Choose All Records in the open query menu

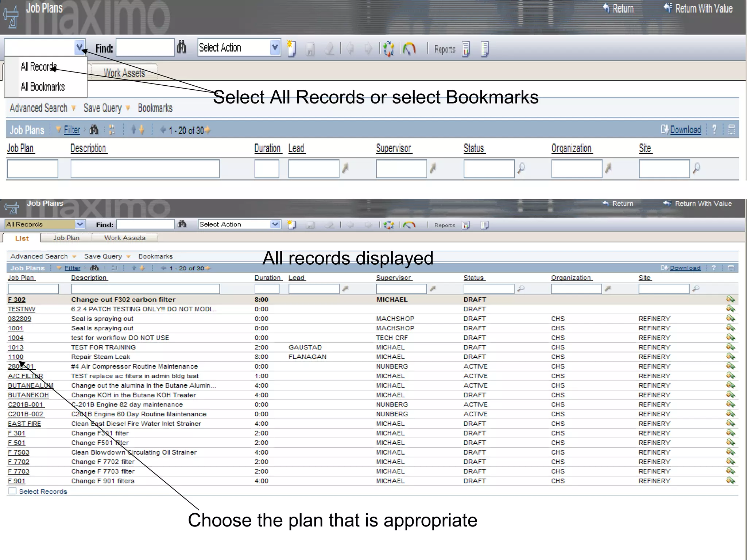pyautogui.click(x=39, y=67)
